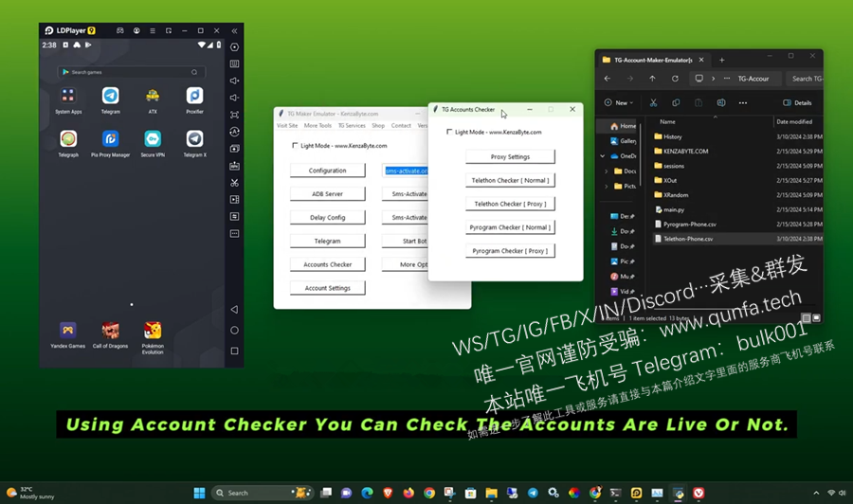Open See more options in Explorer toolbar
The height and width of the screenshot is (504, 853).
742,102
